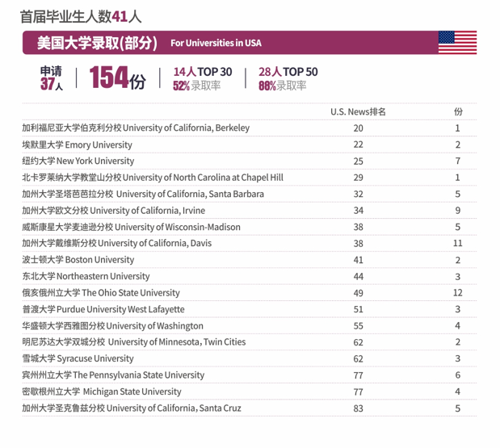Select the banner title 美国大学录取(部分)
Screen dimensions: 500x448
pyautogui.click(x=97, y=43)
